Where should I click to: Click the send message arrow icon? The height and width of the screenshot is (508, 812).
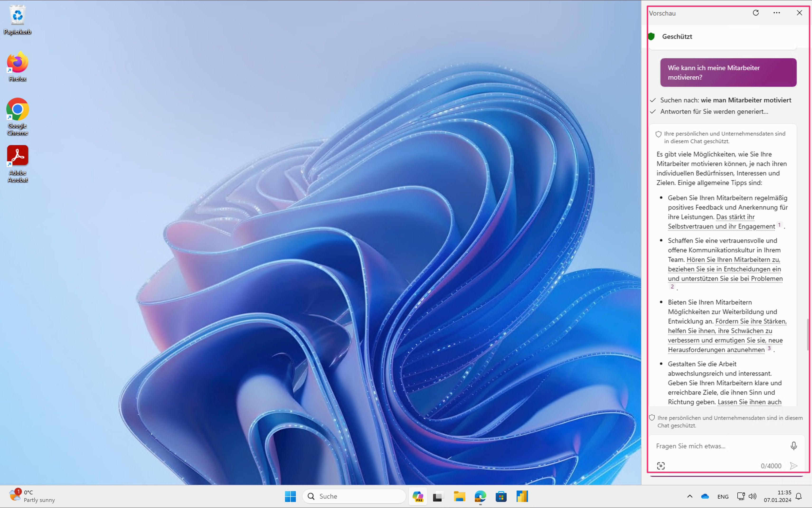(x=793, y=466)
